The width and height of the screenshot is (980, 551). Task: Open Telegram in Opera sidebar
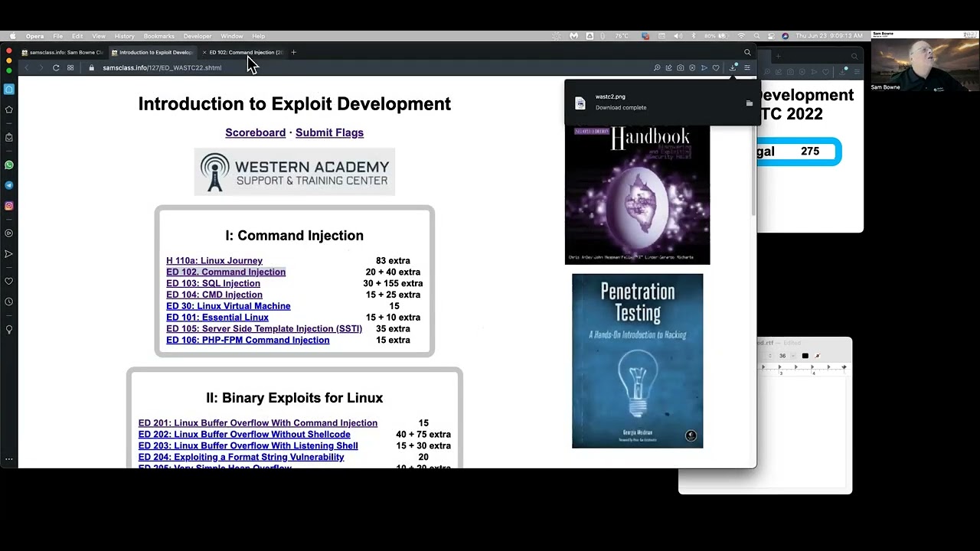click(9, 185)
